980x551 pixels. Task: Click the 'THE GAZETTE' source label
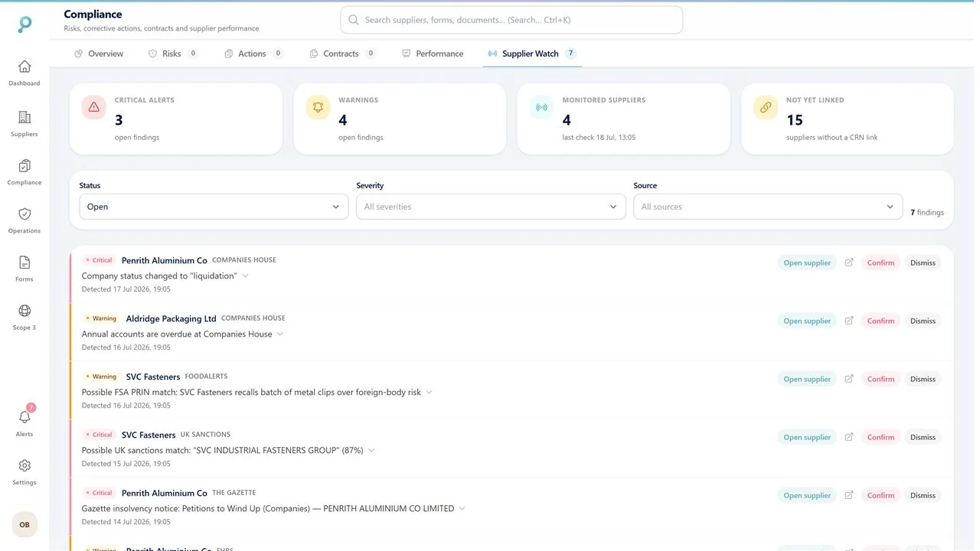[x=234, y=493]
